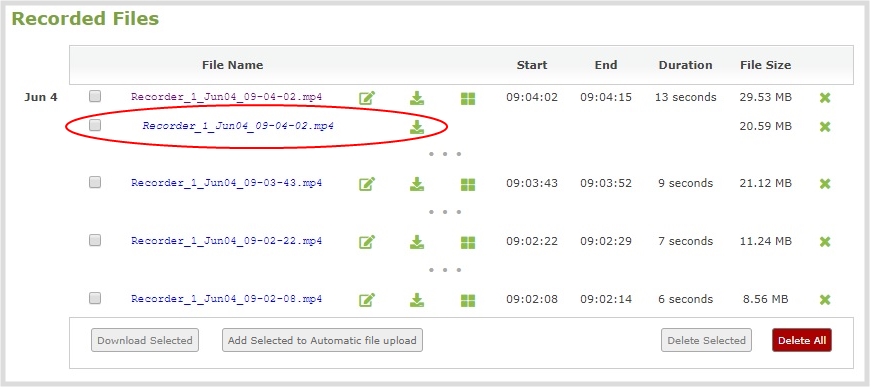
Task: Click edit icon for Recorder_1_Jun04_09-03-43.mp4
Action: click(x=367, y=184)
